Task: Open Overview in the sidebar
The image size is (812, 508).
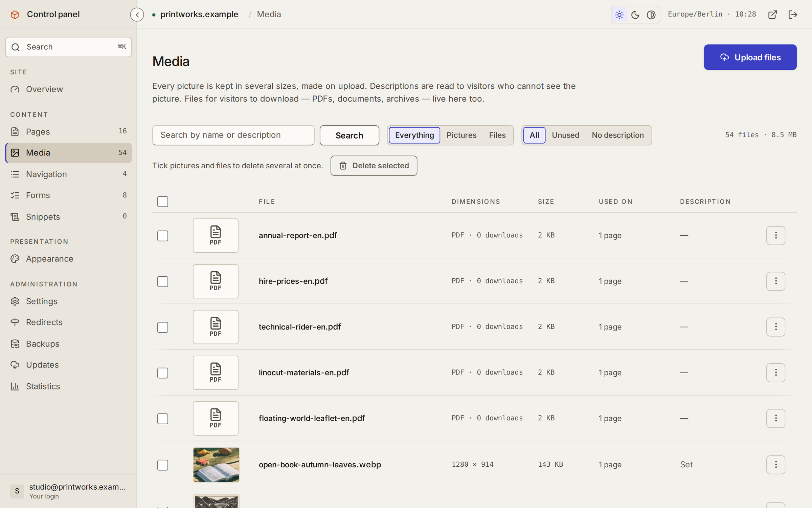Action: click(x=69, y=89)
